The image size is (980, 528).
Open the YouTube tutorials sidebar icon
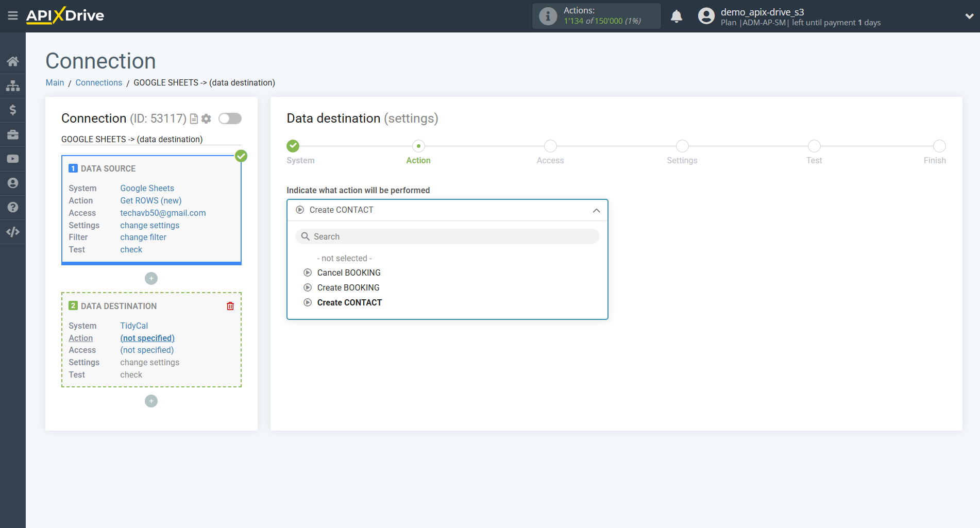point(13,158)
